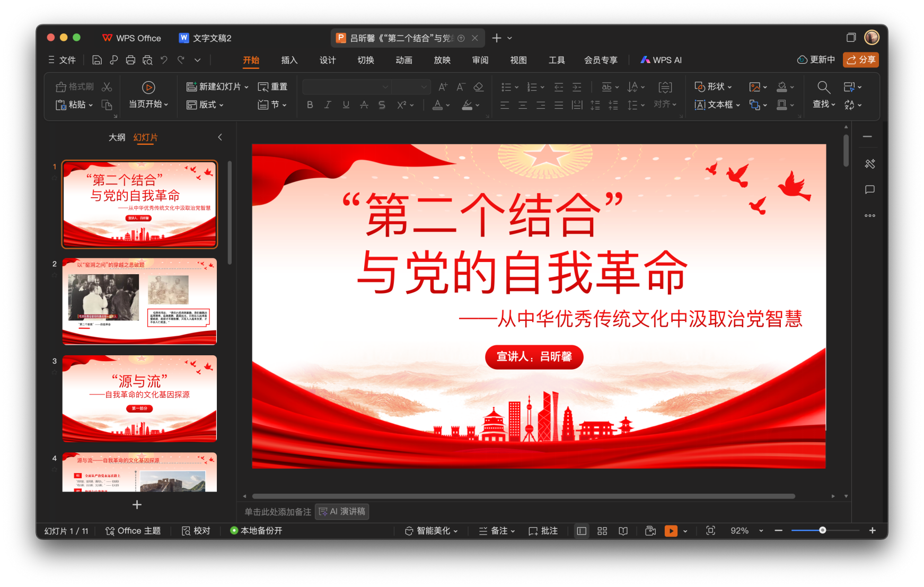This screenshot has width=924, height=587.
Task: Switch to the 大纲 outline tab
Action: (x=117, y=137)
